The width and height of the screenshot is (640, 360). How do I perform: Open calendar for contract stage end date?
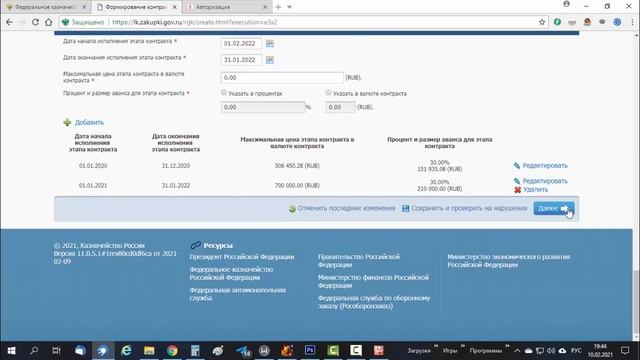point(270,60)
